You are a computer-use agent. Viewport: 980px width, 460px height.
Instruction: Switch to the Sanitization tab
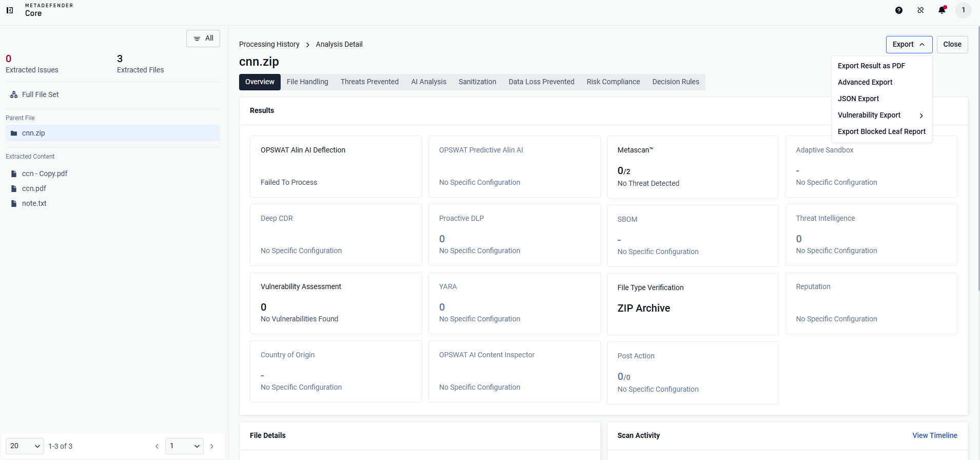pyautogui.click(x=477, y=82)
